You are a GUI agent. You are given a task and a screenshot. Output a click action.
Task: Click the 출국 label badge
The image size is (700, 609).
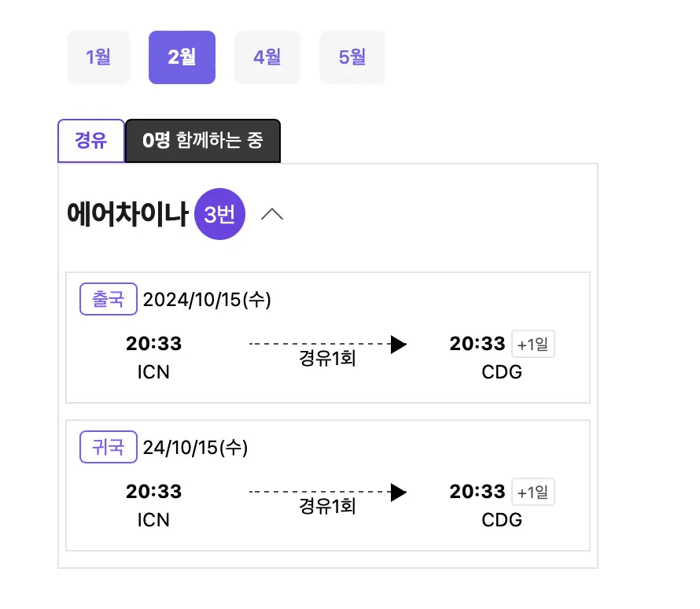point(109,299)
